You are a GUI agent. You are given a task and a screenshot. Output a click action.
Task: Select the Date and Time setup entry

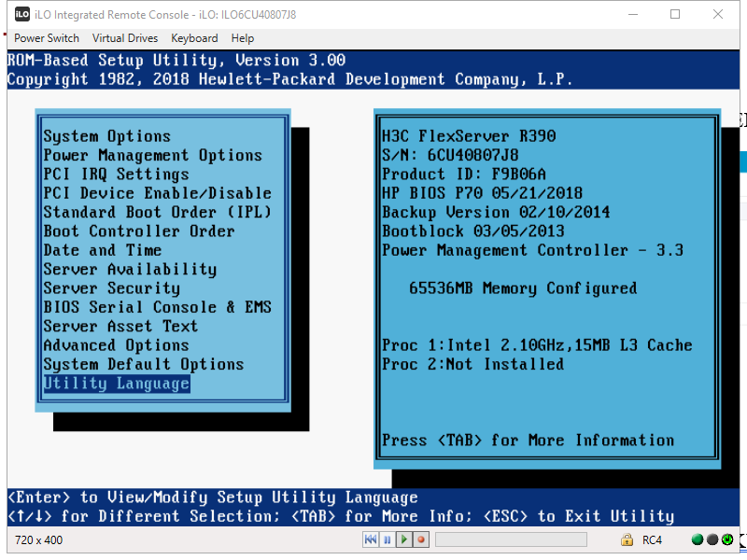click(x=102, y=250)
